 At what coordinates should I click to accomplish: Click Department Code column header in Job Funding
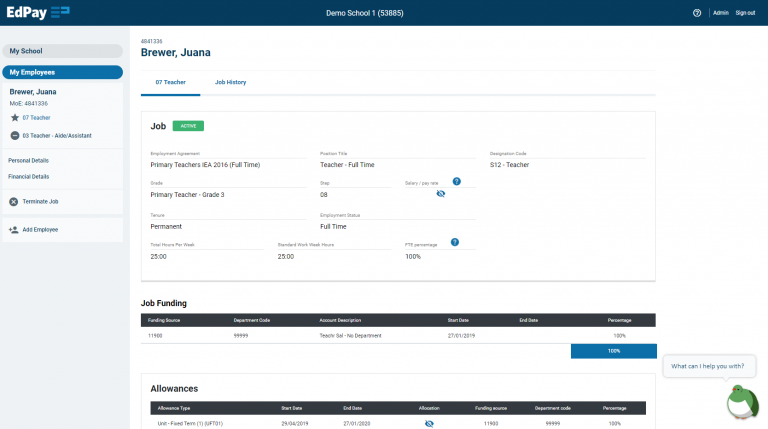coord(252,320)
